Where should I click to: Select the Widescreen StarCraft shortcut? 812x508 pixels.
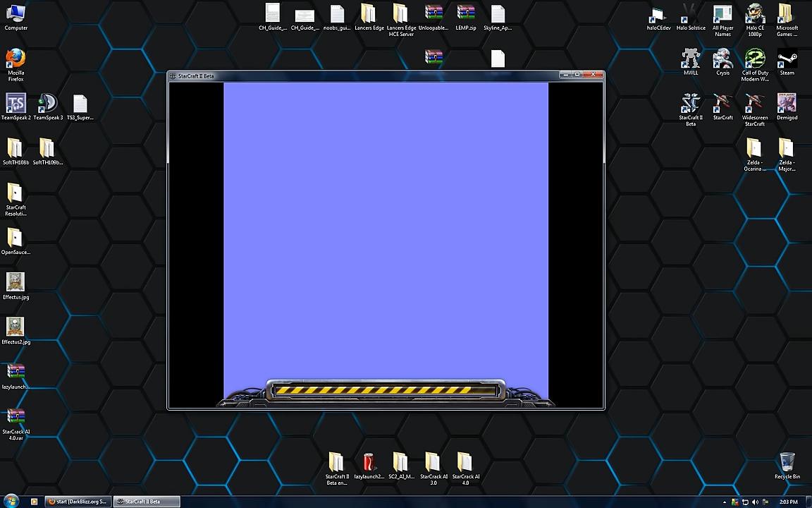pos(754,104)
